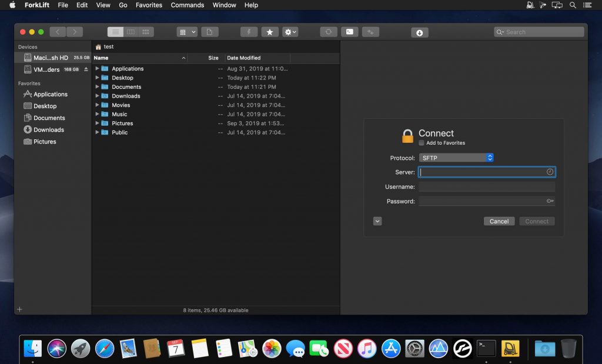This screenshot has width=602, height=364.
Task: Click the key icon in the Password field
Action: [550, 201]
